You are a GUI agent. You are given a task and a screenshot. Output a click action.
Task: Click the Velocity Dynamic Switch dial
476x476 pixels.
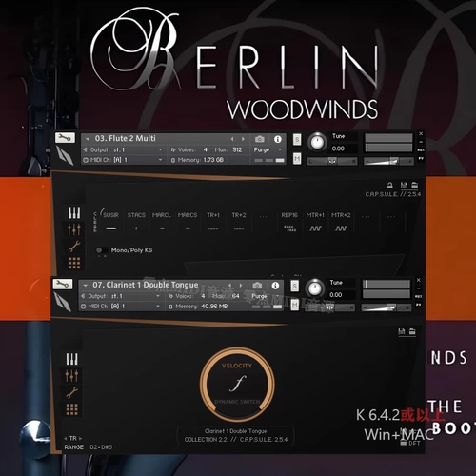tap(237, 384)
